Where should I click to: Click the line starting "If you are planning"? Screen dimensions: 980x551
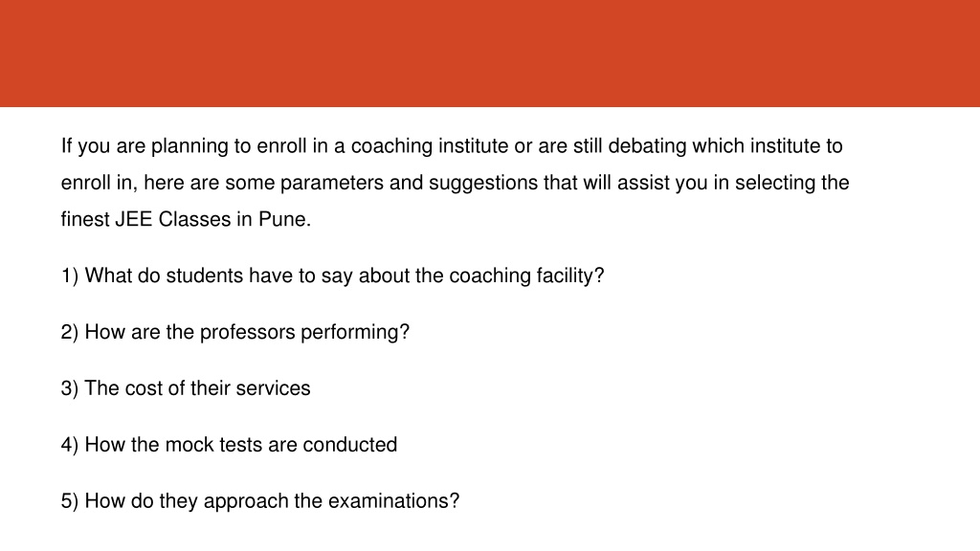click(452, 146)
